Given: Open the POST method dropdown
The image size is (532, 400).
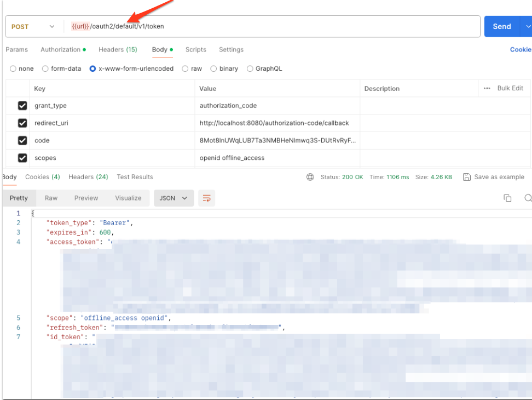Looking at the screenshot, I should [34, 26].
